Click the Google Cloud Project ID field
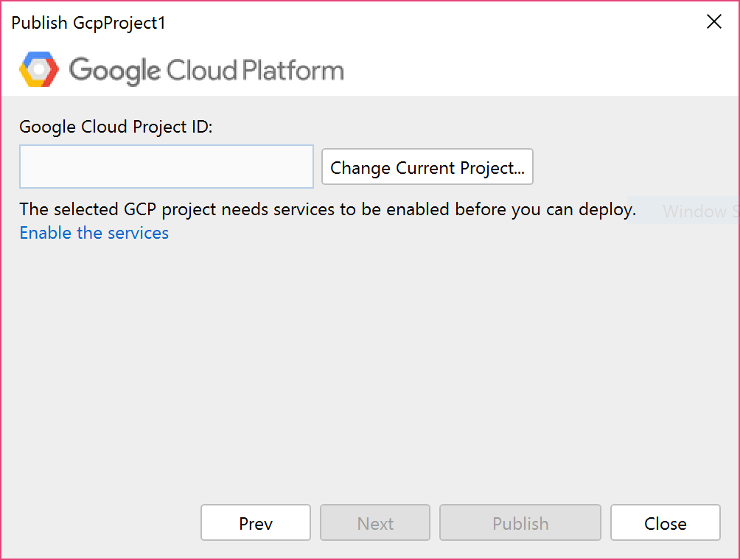Image resolution: width=740 pixels, height=560 pixels. [166, 167]
